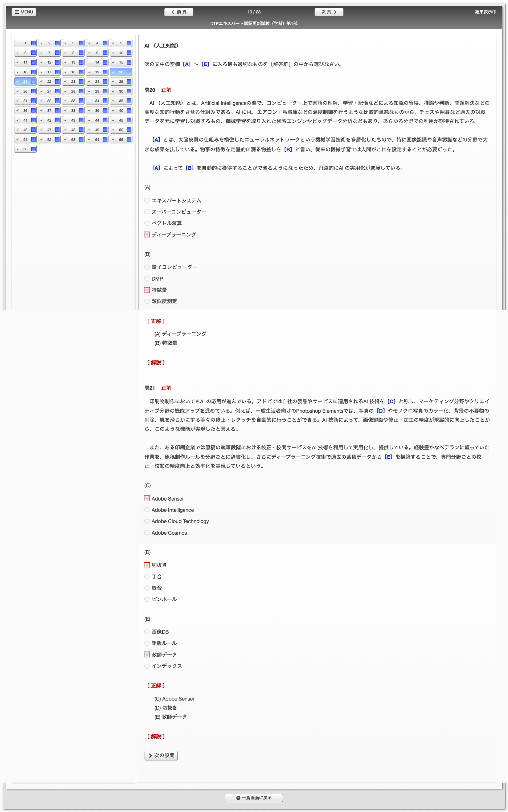Open the MENU hamburger button
Screen dimensions: 508x812
click(24, 12)
